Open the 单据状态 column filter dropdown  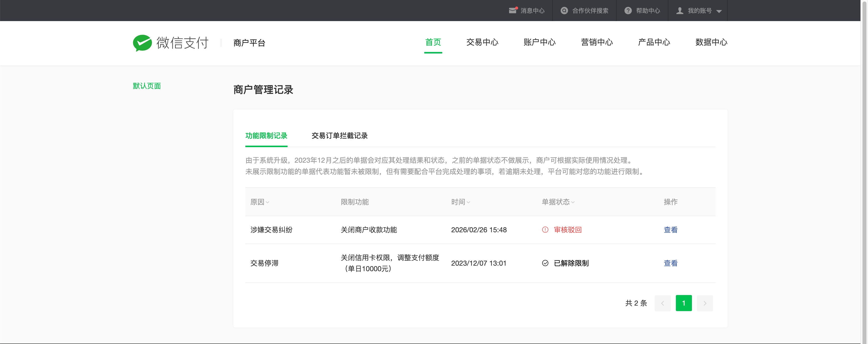click(x=573, y=202)
